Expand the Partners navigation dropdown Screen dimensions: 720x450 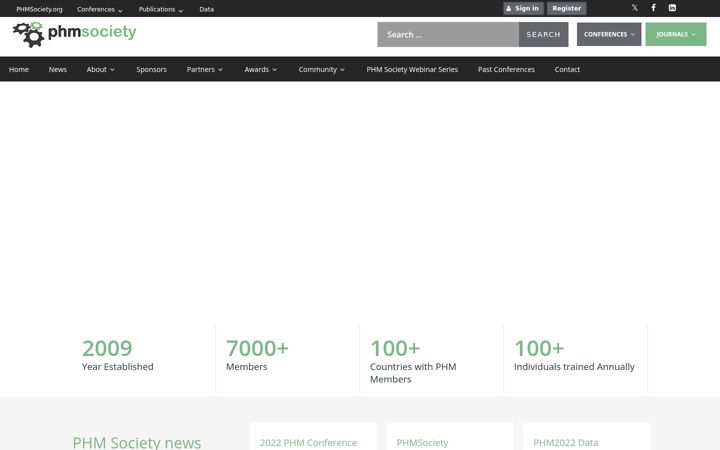[x=205, y=69]
